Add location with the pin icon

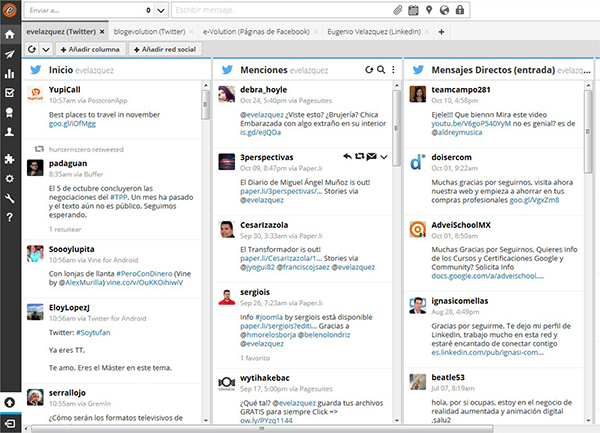point(429,10)
